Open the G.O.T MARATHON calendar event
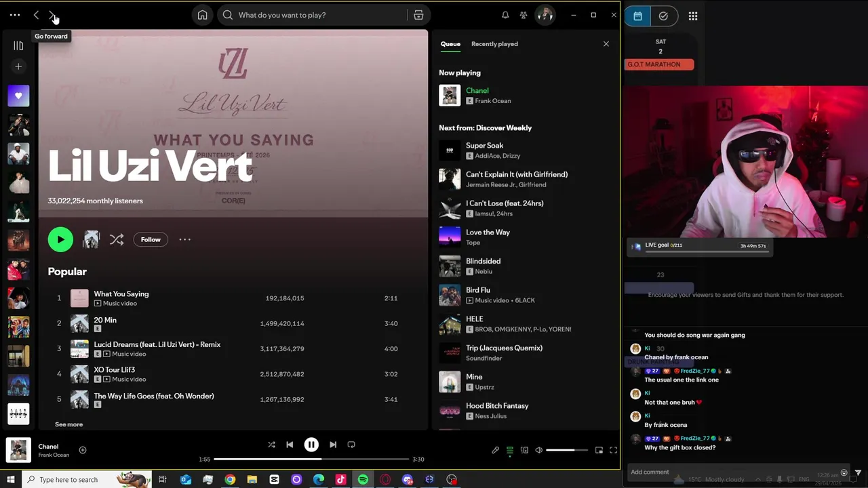The height and width of the screenshot is (488, 868). [659, 64]
